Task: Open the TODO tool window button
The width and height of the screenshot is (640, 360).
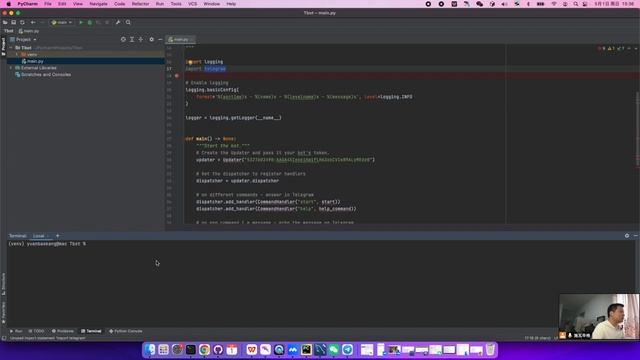Action: [36, 331]
